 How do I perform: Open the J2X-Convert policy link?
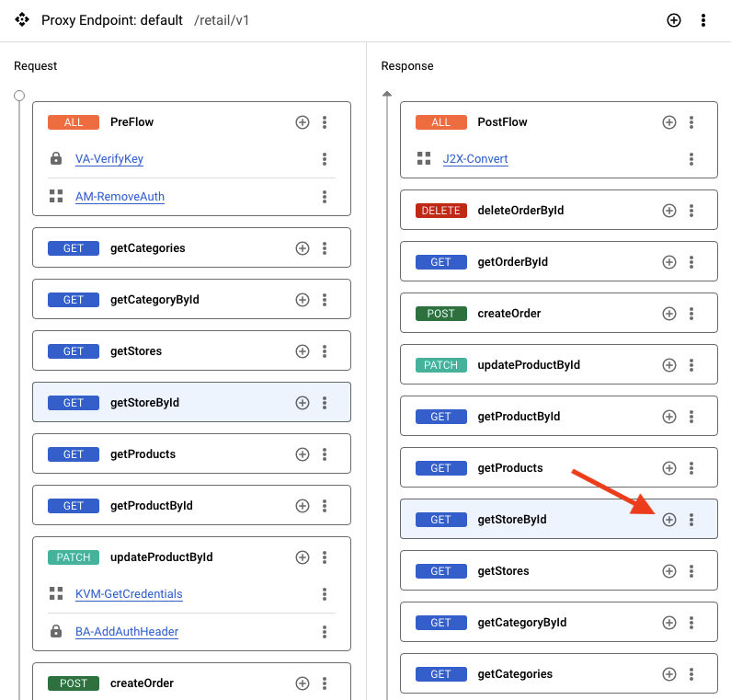coord(475,159)
